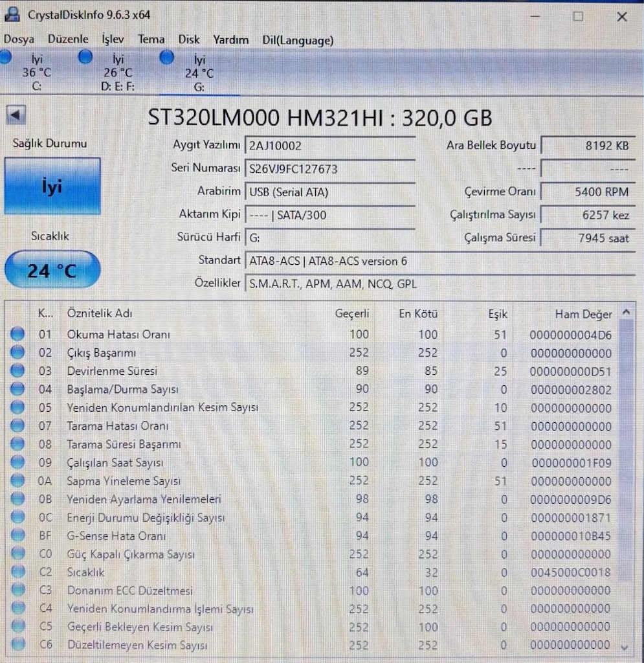This screenshot has width=644, height=663.
Task: Click the serial number field S26VJ9FC127673
Action: (330, 169)
